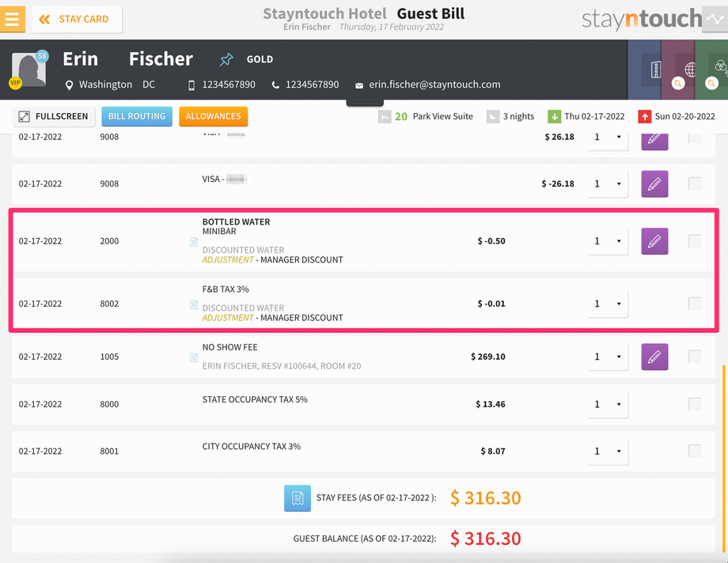The width and height of the screenshot is (728, 563).
Task: Open the travel agent globe tab
Action: click(x=690, y=70)
